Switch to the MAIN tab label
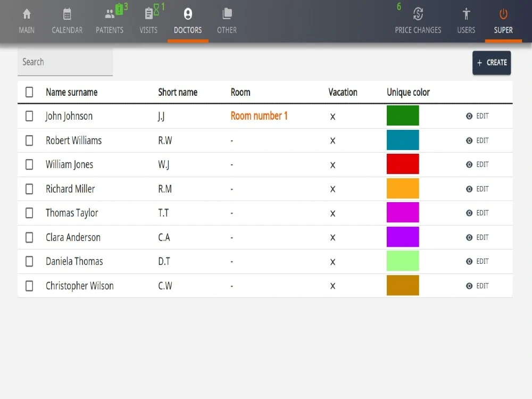Screen dimensions: 532x399 point(27,30)
